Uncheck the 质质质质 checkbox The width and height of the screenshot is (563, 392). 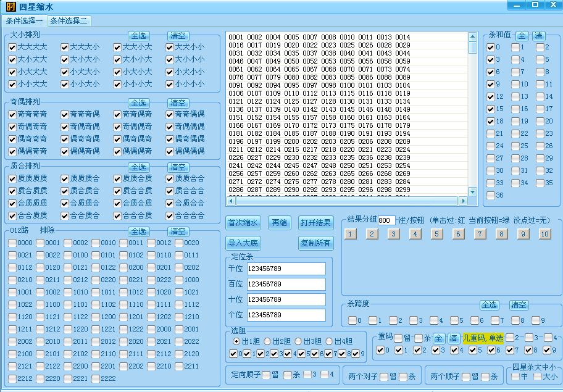[12, 178]
